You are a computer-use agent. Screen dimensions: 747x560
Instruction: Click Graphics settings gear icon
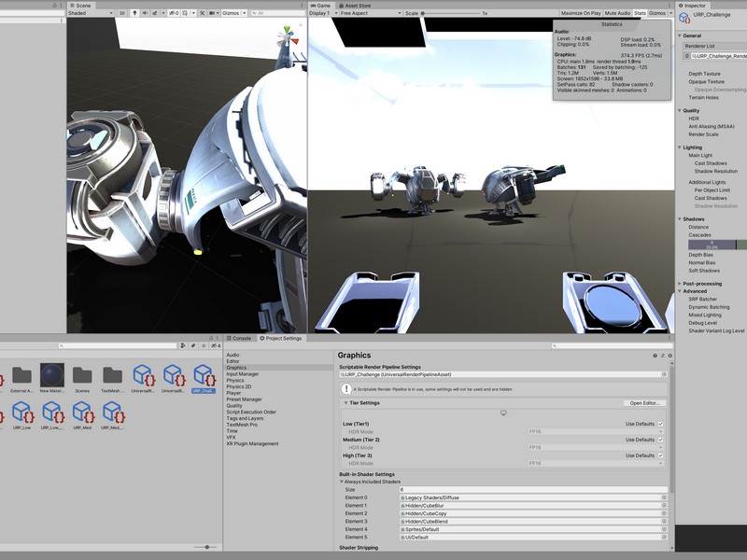click(669, 356)
